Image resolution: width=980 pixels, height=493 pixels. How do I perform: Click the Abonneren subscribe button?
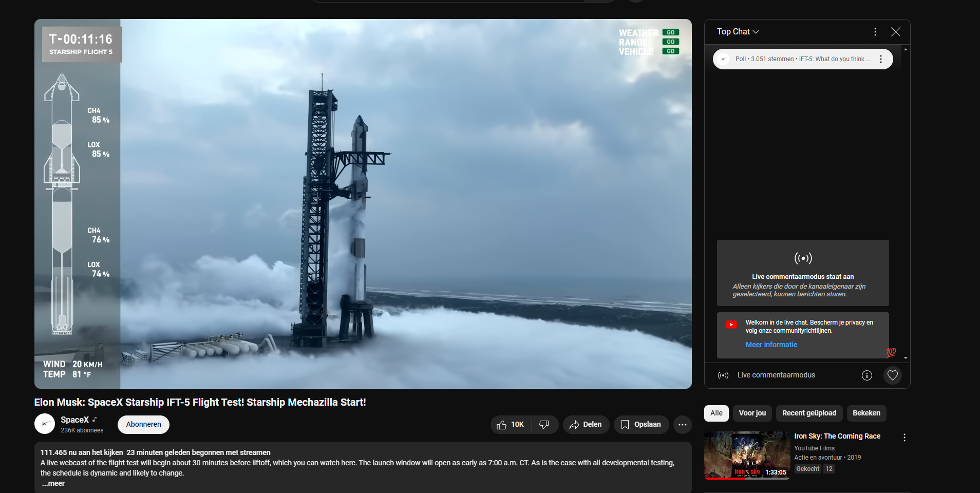(143, 425)
